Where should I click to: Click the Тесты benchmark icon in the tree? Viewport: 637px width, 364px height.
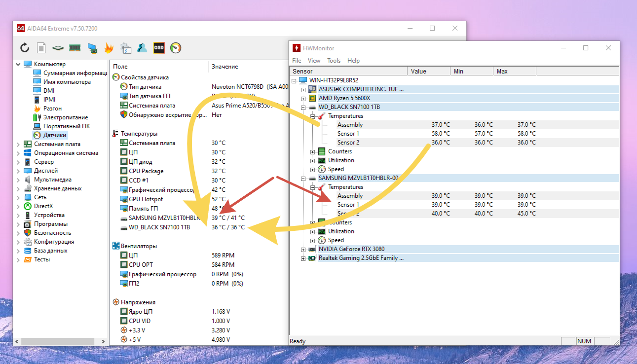pyautogui.click(x=28, y=259)
